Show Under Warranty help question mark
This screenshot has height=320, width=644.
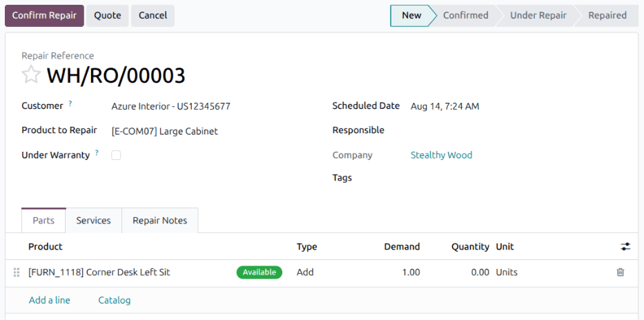pos(97,153)
